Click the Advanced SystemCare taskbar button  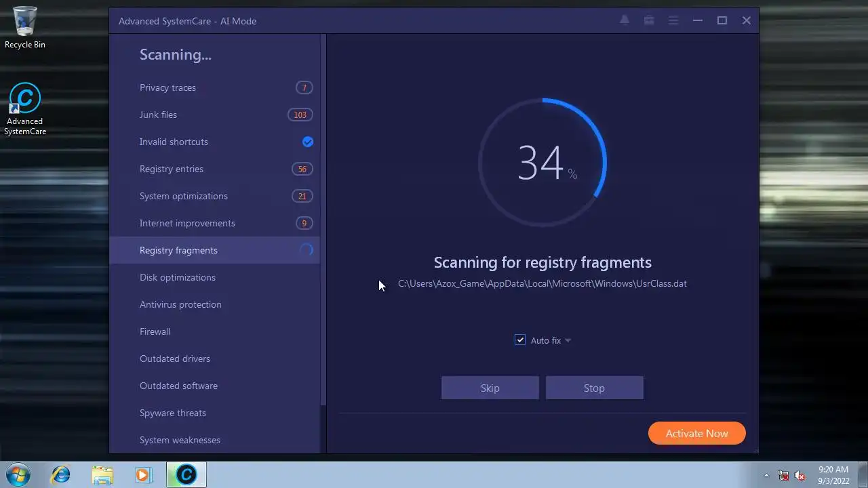[x=186, y=474]
